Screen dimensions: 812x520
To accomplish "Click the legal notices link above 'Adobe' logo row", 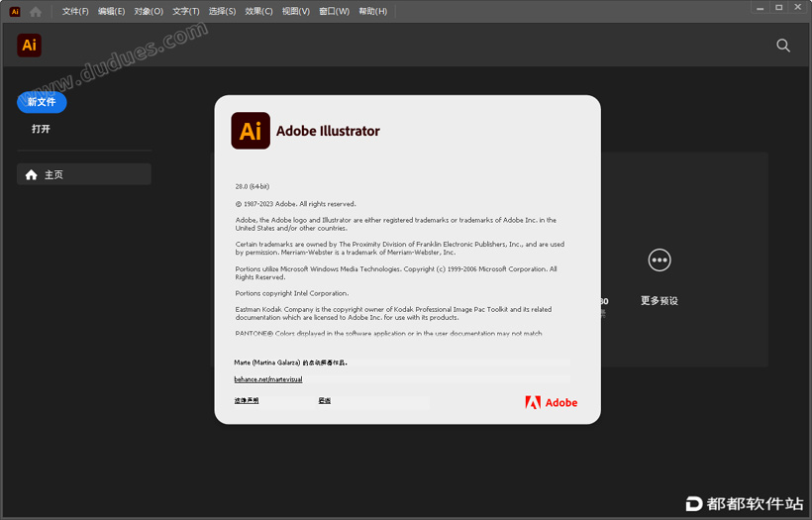I will point(247,400).
